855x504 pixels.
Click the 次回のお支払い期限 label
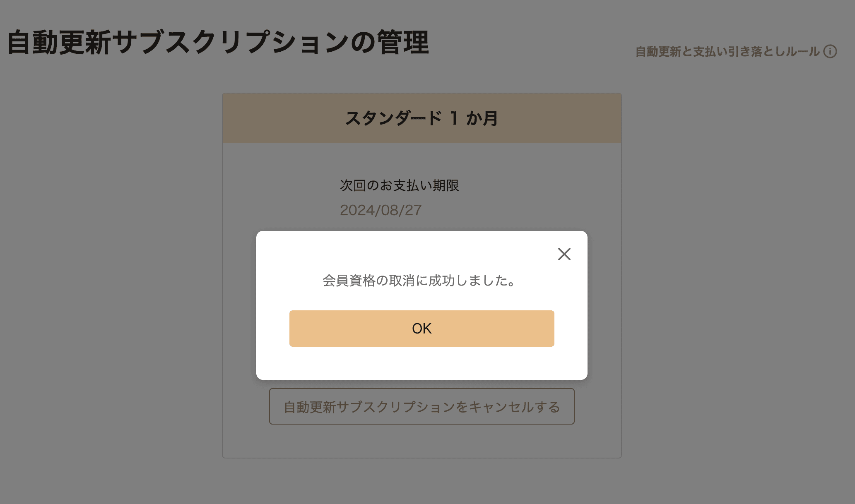399,185
